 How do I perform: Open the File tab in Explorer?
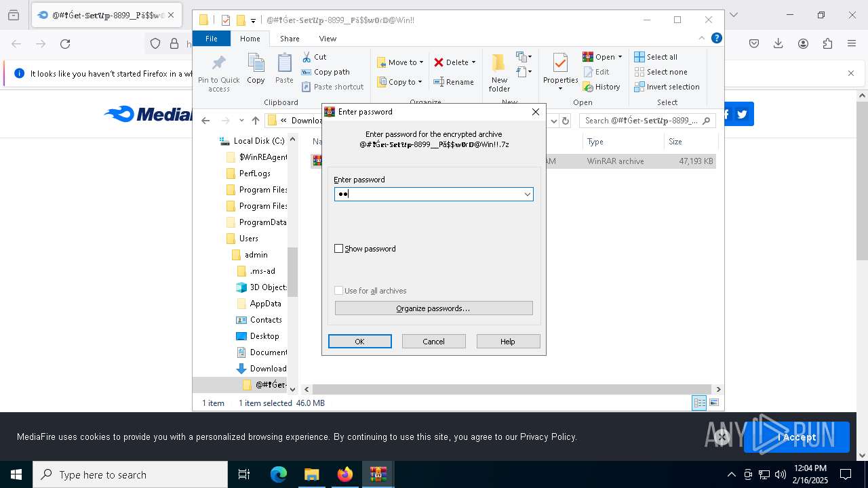[212, 39]
